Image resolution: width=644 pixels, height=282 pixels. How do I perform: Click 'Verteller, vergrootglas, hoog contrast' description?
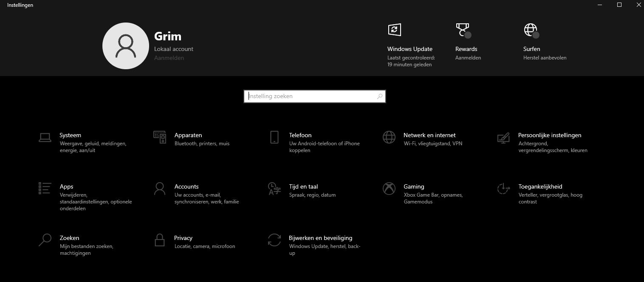coord(551,198)
